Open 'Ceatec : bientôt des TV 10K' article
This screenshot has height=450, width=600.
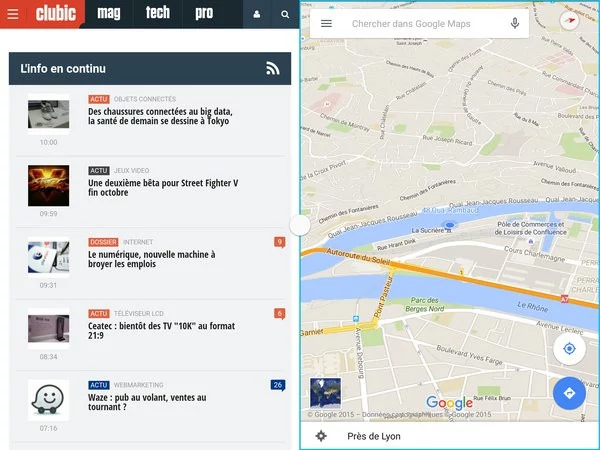(x=161, y=331)
